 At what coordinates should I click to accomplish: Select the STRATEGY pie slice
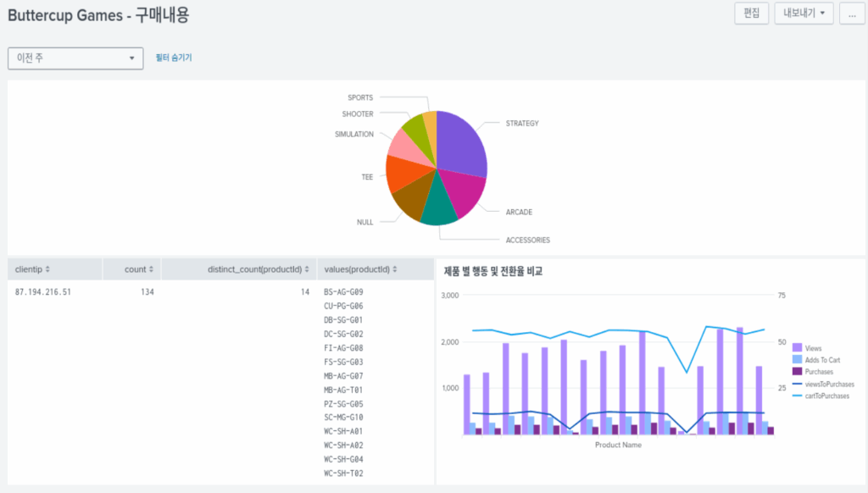[x=462, y=144]
